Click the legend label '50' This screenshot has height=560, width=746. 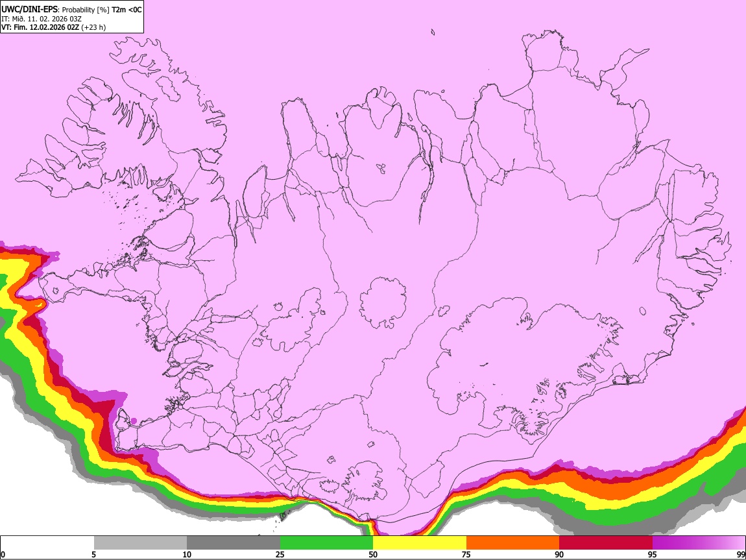(373, 554)
